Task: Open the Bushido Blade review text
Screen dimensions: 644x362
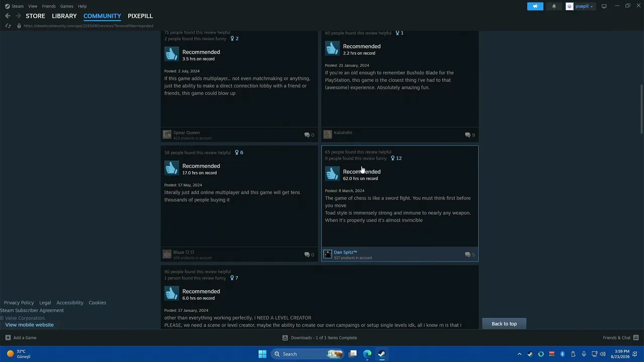Action: click(389, 80)
